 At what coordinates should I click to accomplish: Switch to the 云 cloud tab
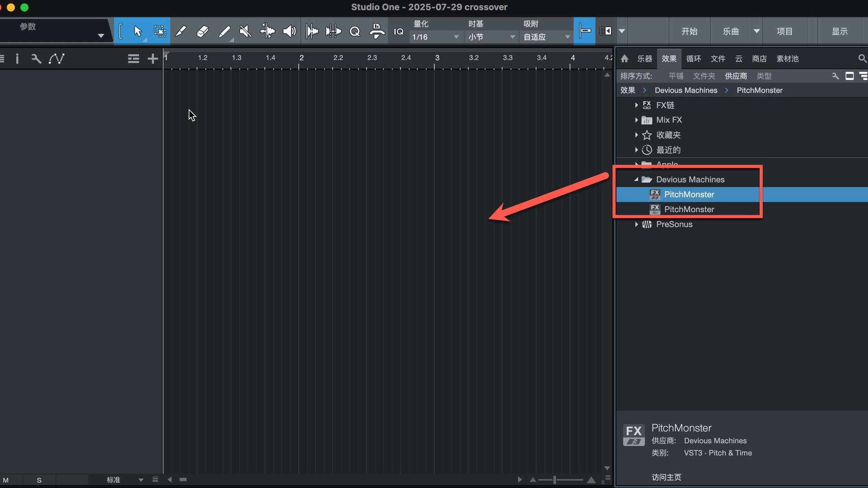[739, 58]
